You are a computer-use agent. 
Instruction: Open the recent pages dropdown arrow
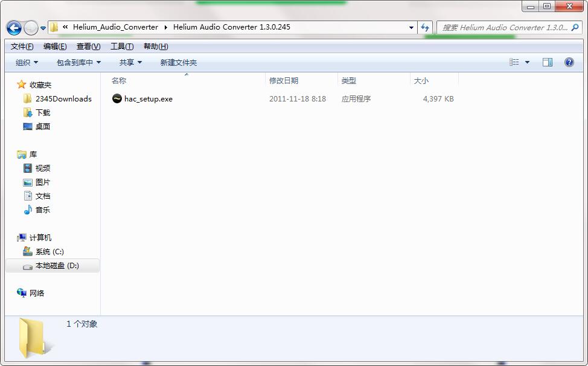click(x=43, y=28)
